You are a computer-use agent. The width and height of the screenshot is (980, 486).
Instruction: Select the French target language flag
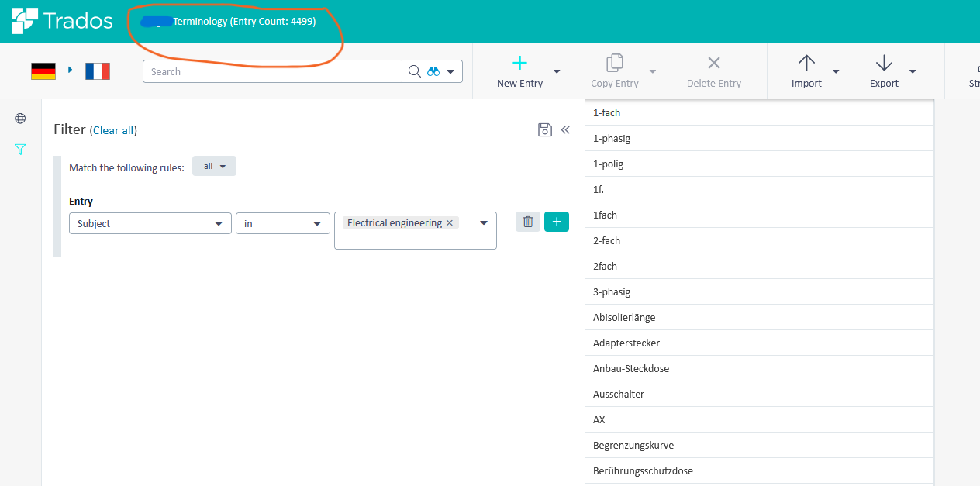pyautogui.click(x=98, y=71)
